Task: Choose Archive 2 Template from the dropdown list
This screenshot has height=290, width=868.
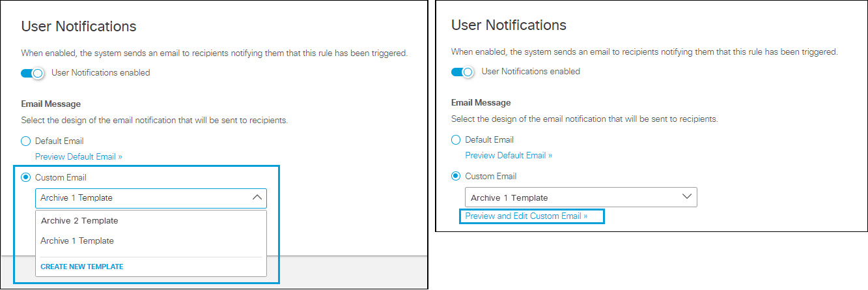Action: [79, 221]
